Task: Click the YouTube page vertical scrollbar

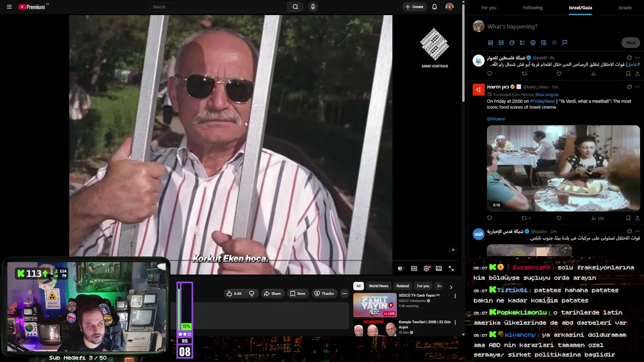Action: coord(463,53)
